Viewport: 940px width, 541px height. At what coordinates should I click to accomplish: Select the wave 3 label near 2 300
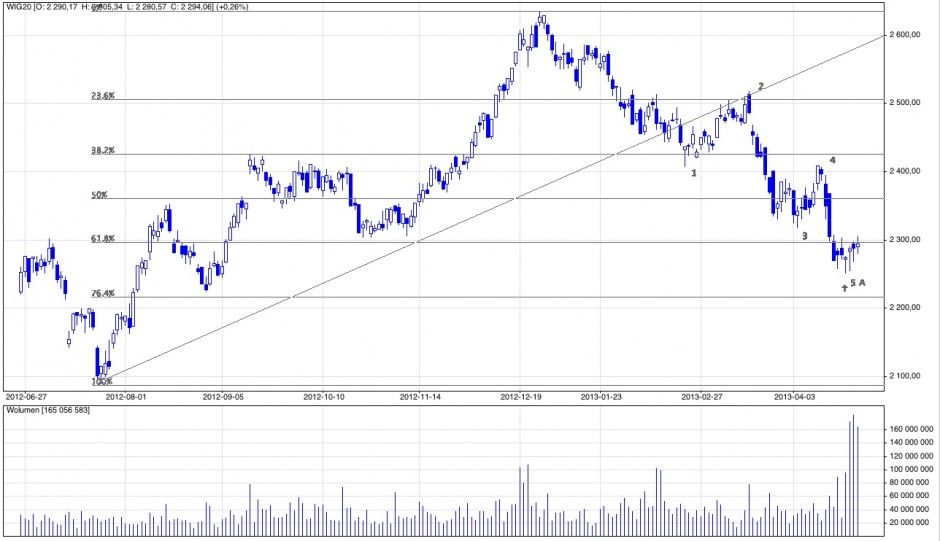pos(804,236)
